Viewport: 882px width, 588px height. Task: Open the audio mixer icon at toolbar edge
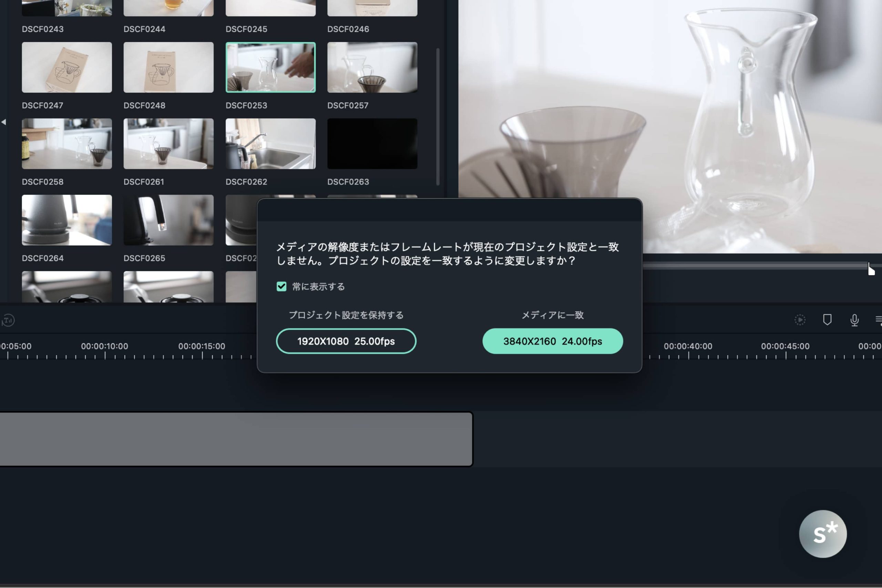click(x=878, y=320)
